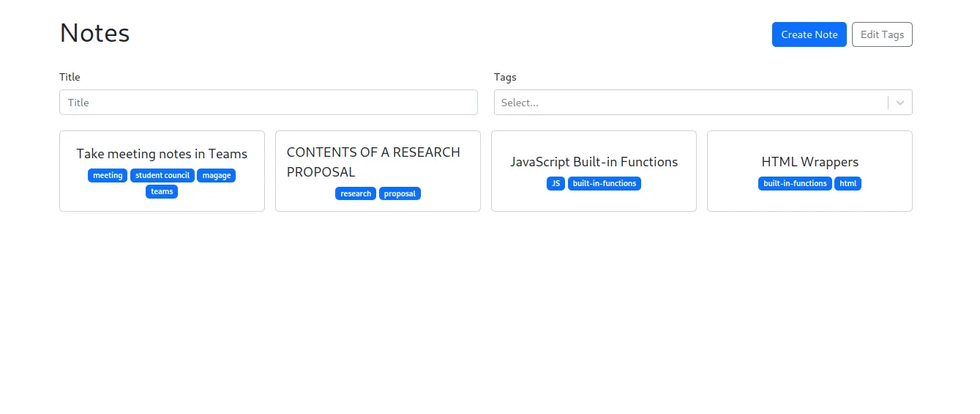The width and height of the screenshot is (980, 414).
Task: Select the research tag badge
Action: tap(356, 193)
